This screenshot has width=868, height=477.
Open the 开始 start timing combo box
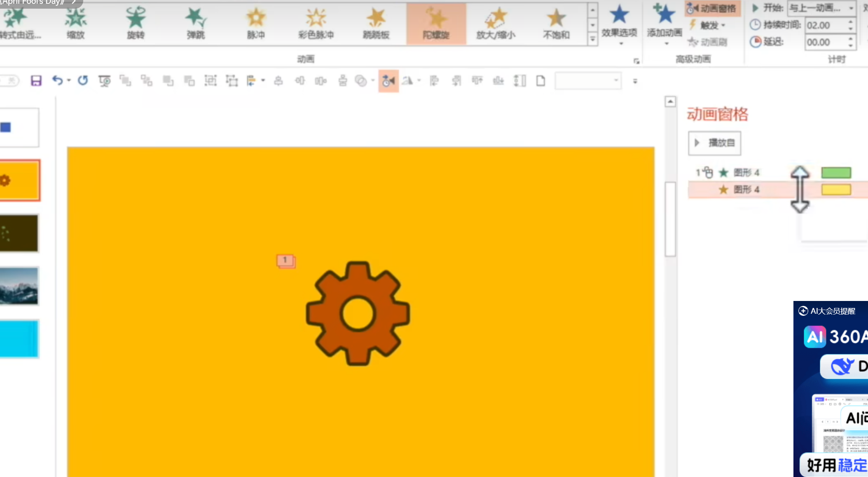coord(821,8)
